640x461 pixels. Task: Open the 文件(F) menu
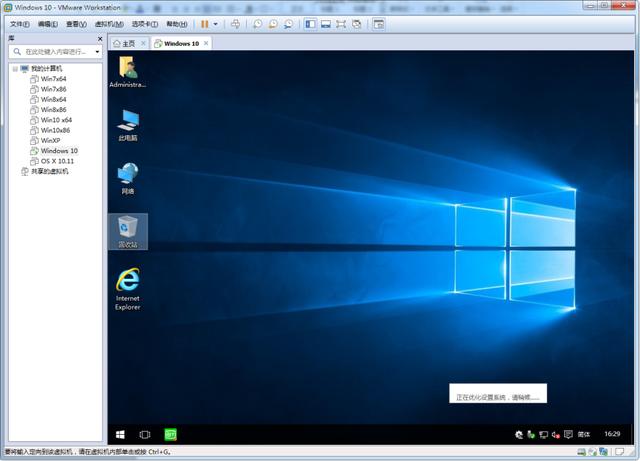(x=20, y=24)
